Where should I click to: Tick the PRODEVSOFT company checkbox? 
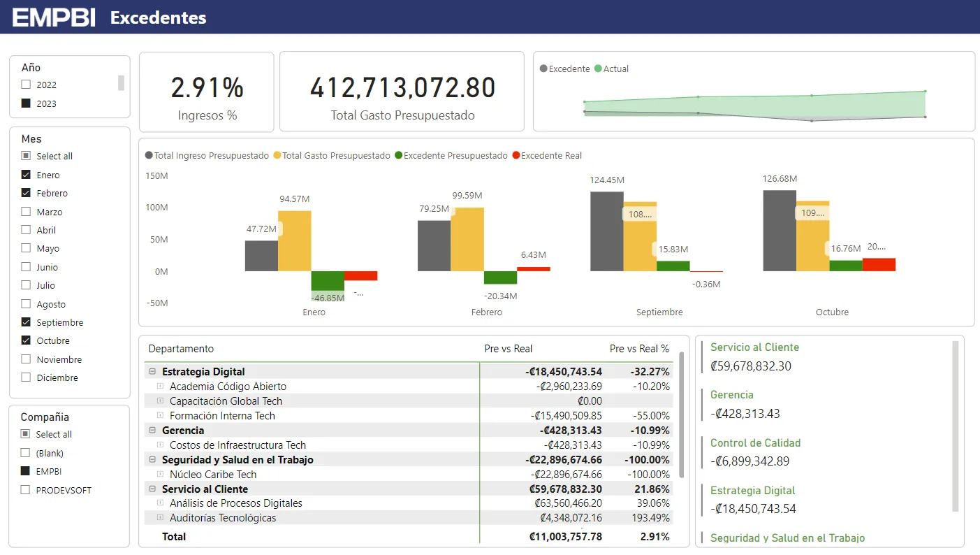coord(26,490)
